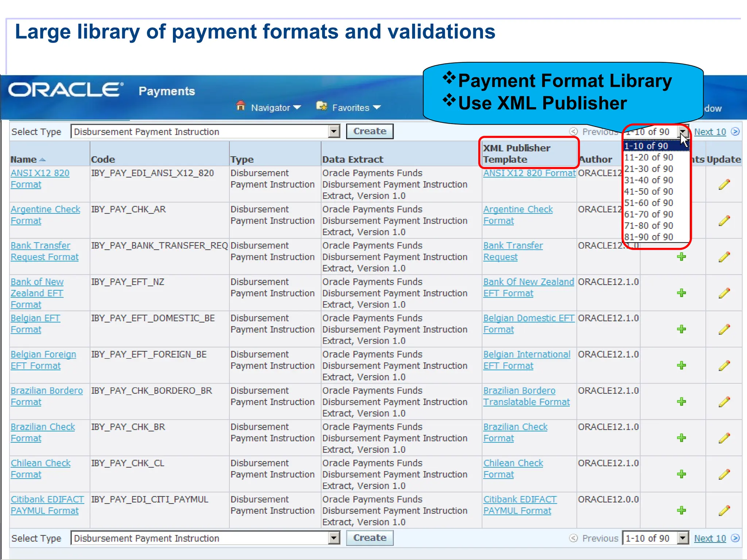Viewport: 747px width, 560px height.
Task: Open Chilean Check Format name link
Action: point(40,468)
